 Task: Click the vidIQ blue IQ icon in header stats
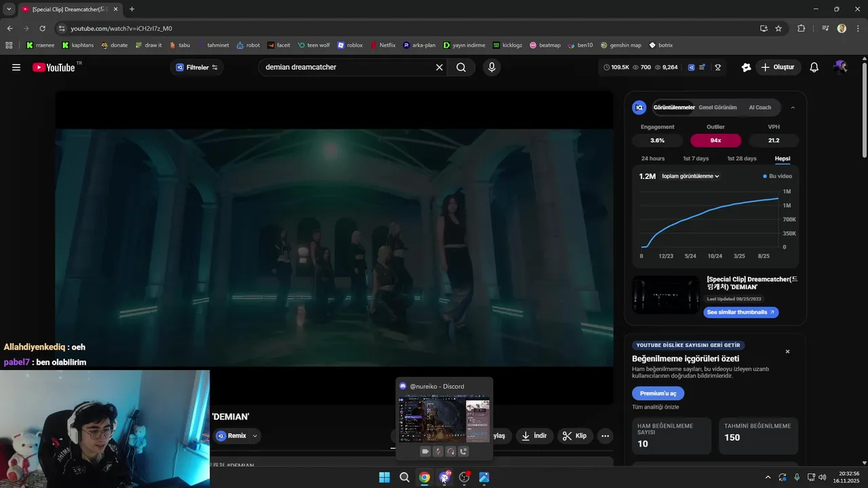click(691, 67)
